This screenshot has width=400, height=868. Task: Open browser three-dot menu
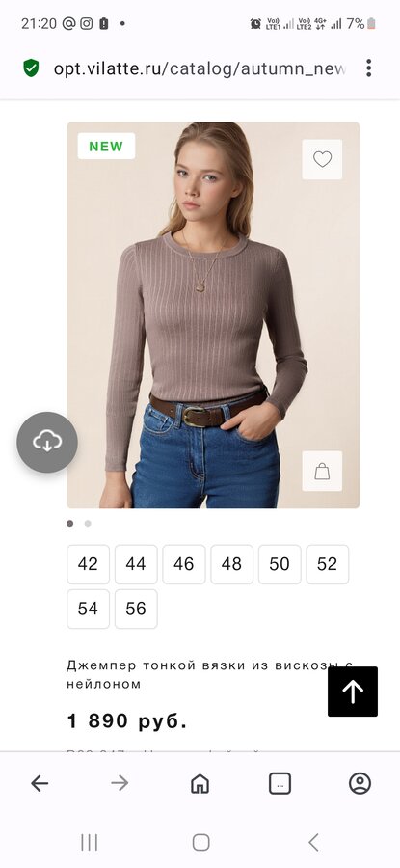coord(368,68)
